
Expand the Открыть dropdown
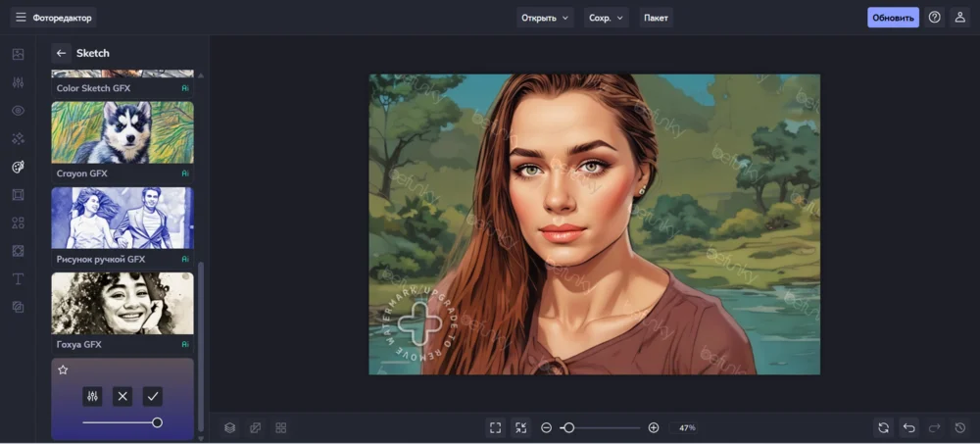[545, 18]
